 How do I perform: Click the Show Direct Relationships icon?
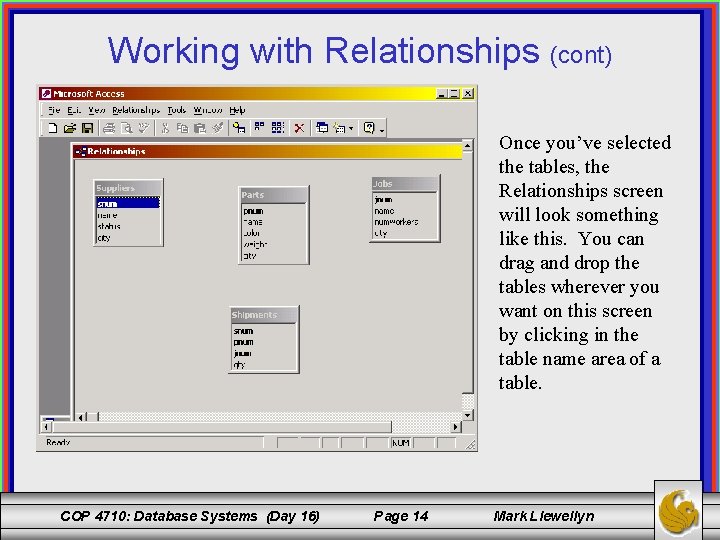[x=259, y=127]
